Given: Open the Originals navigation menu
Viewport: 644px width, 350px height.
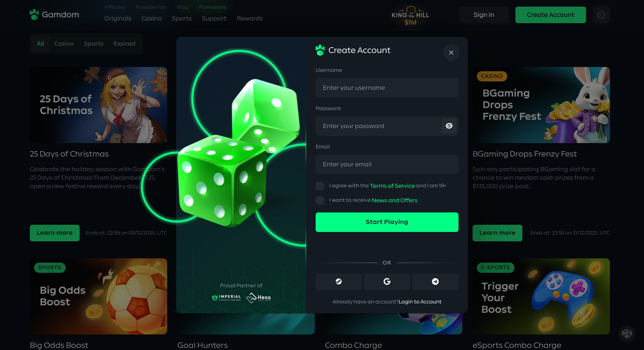Looking at the screenshot, I should 118,18.
